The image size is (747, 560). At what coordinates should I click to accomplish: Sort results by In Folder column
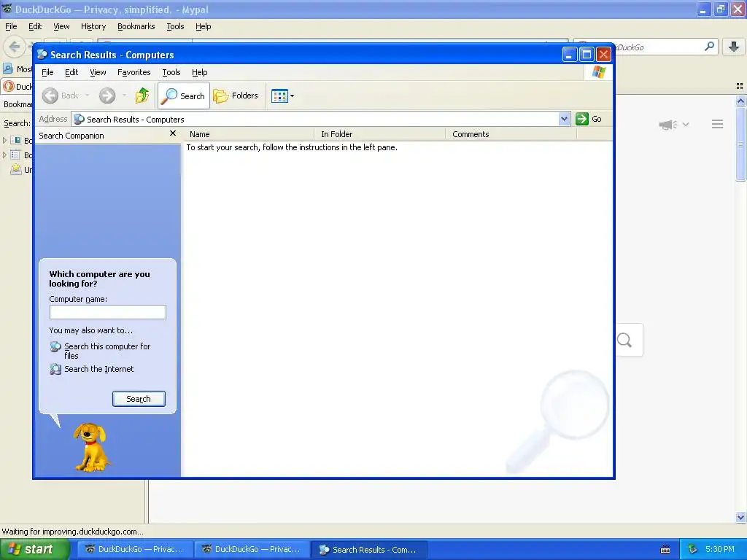[x=379, y=134]
